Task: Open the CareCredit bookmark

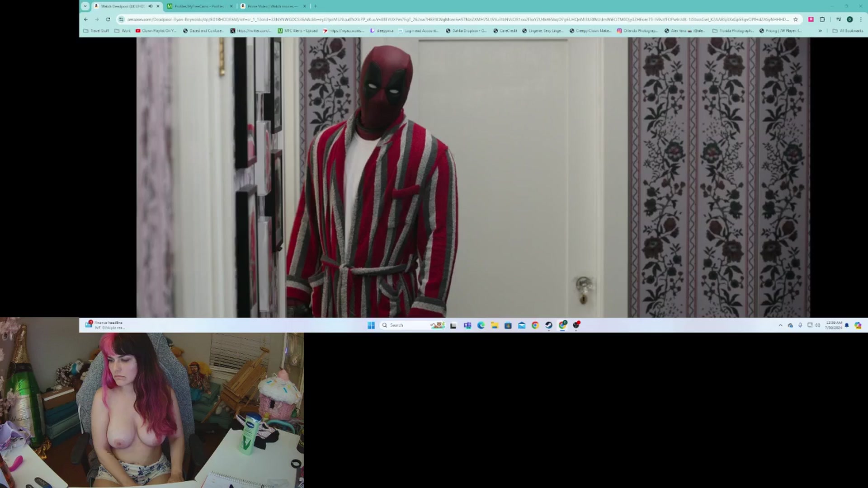Action: point(505,31)
